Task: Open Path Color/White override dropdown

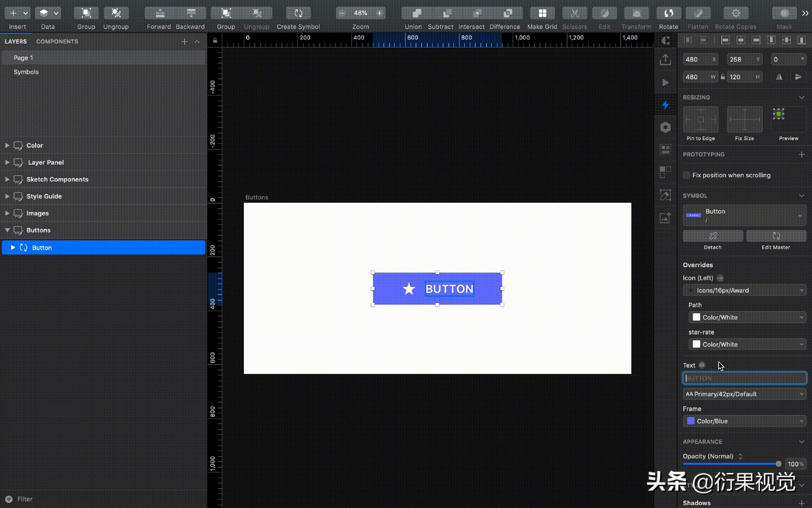Action: pyautogui.click(x=747, y=317)
